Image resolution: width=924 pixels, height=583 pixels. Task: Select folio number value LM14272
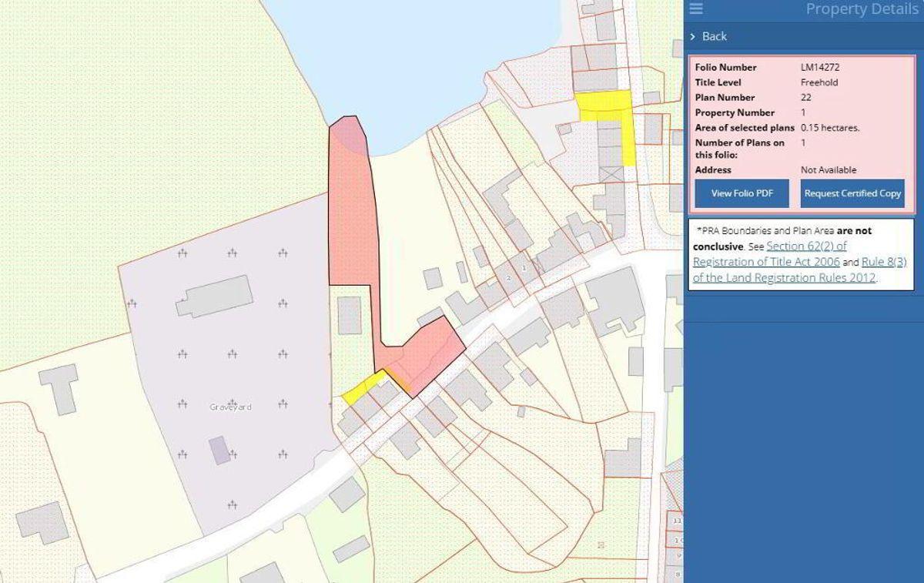point(822,67)
